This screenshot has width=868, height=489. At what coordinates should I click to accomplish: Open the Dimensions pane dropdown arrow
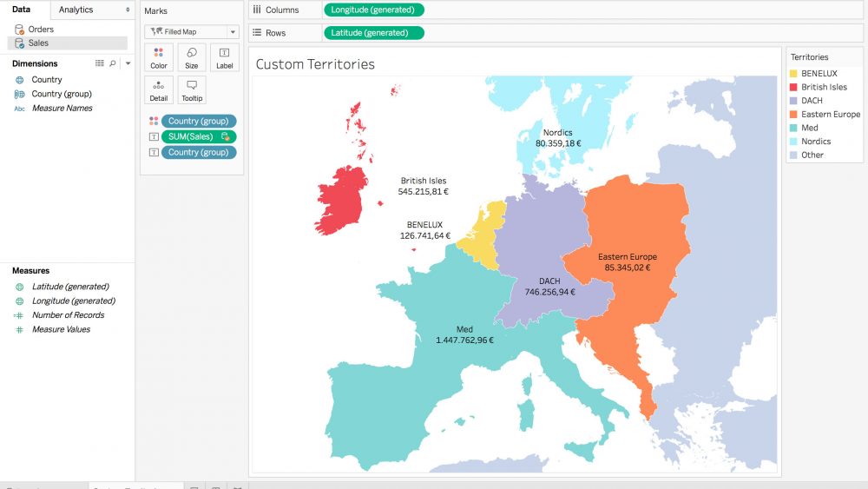tap(128, 63)
